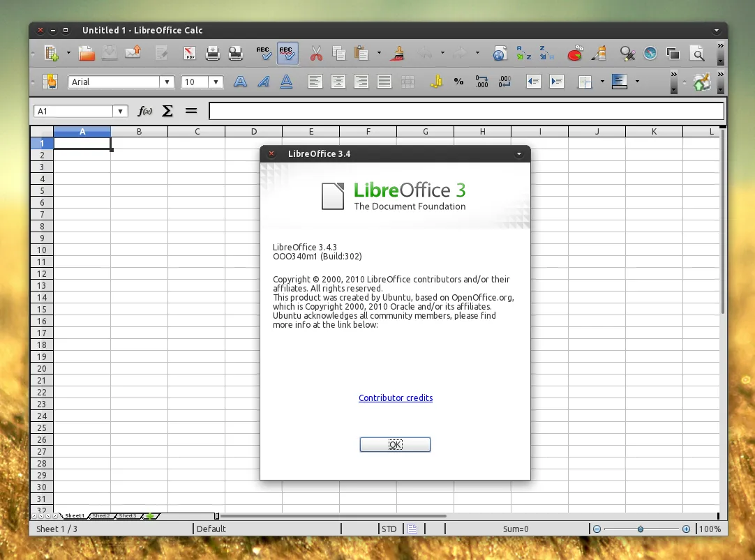Select the Format Paintbrush tool

click(396, 53)
